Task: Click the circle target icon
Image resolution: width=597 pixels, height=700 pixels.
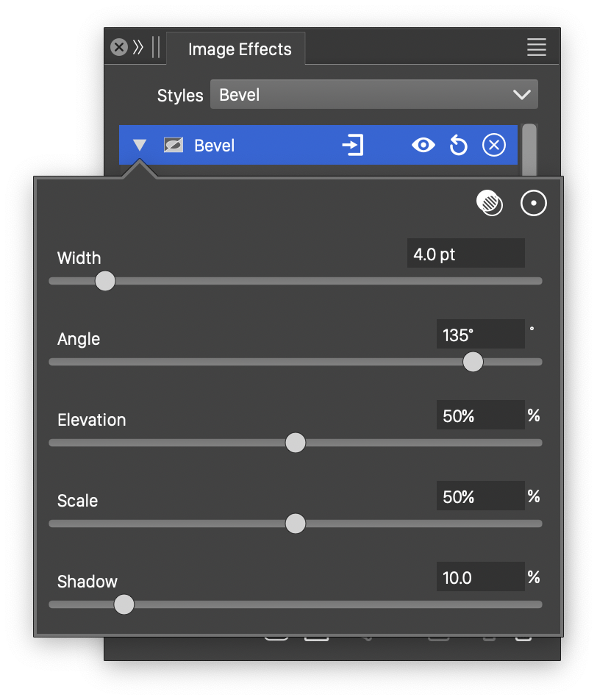Action: pyautogui.click(x=534, y=203)
